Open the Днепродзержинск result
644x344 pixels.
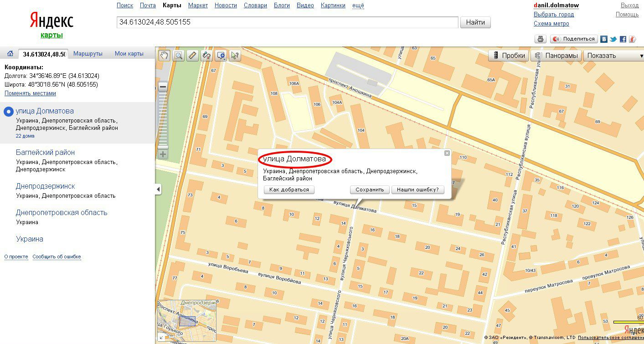tap(46, 186)
